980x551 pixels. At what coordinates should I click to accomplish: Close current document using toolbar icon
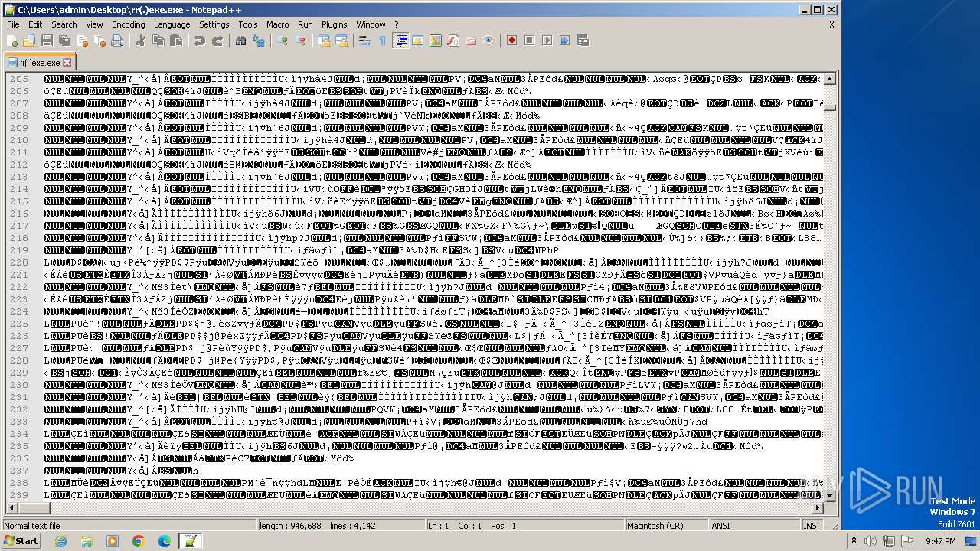[x=82, y=41]
